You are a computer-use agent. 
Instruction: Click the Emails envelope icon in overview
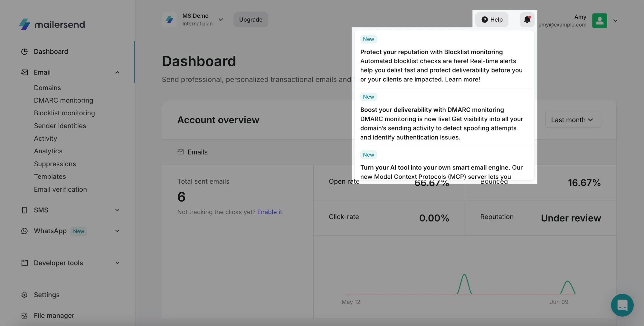181,152
